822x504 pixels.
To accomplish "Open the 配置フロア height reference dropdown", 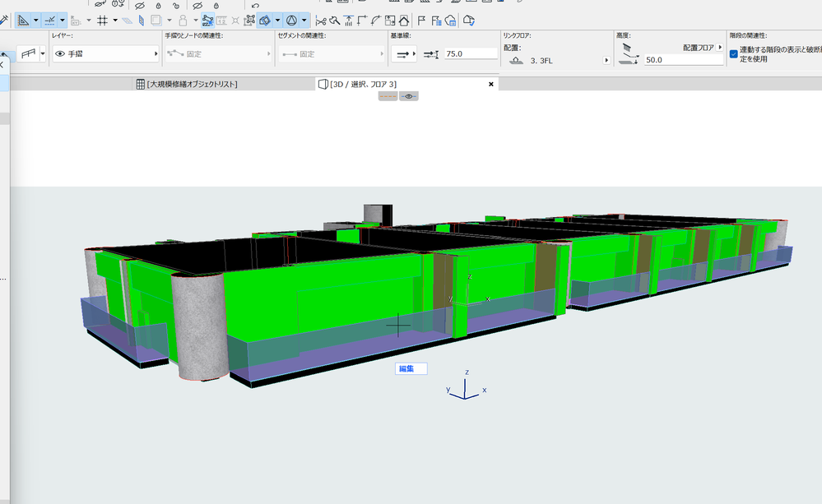I will 720,48.
